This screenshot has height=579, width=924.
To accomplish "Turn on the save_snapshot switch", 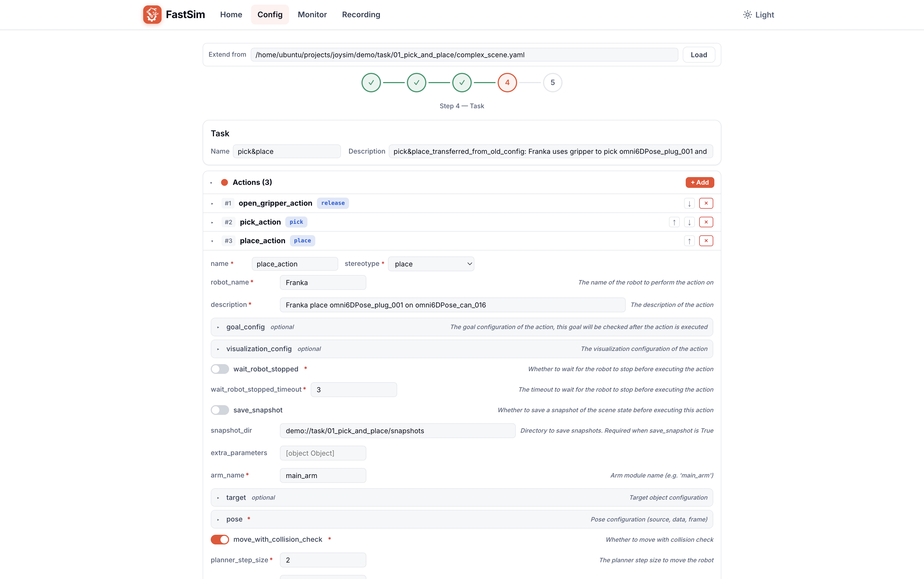I will point(220,410).
